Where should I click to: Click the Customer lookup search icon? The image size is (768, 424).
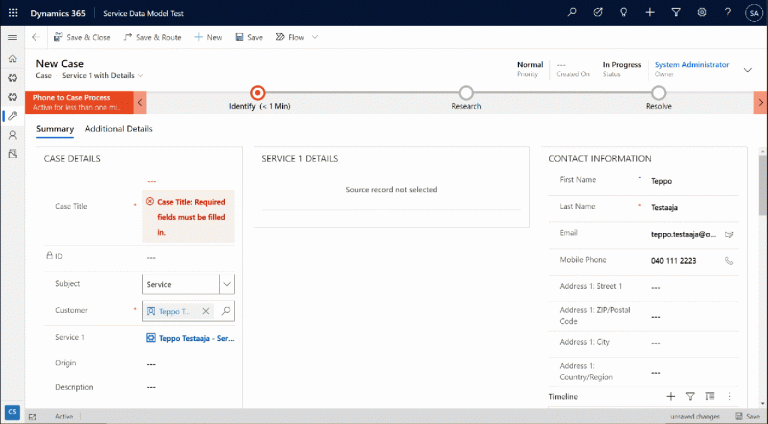(226, 311)
